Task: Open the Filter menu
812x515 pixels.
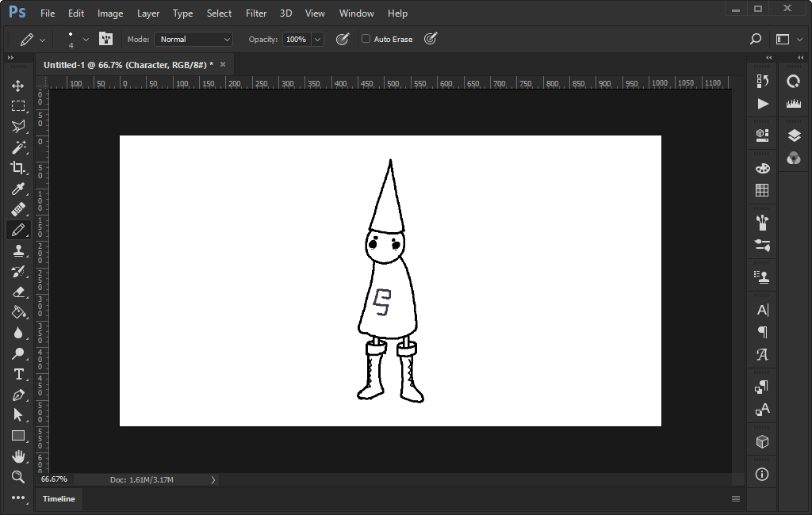Action: coord(256,13)
